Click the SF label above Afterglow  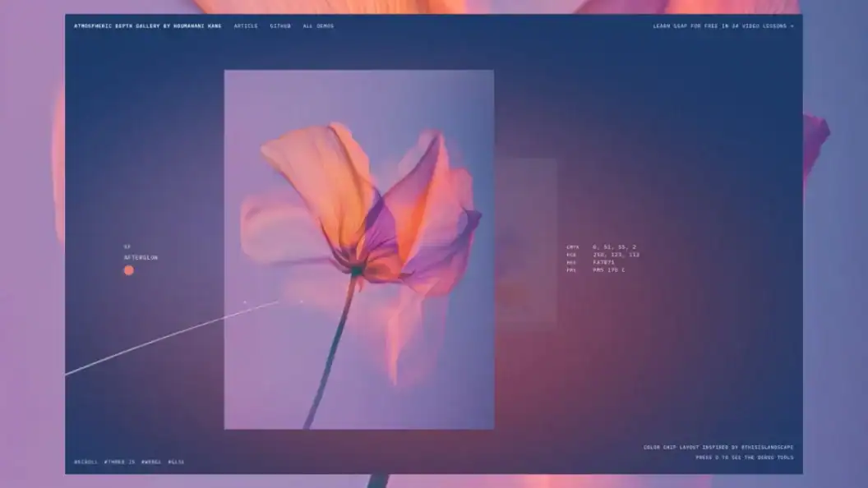pyautogui.click(x=125, y=244)
